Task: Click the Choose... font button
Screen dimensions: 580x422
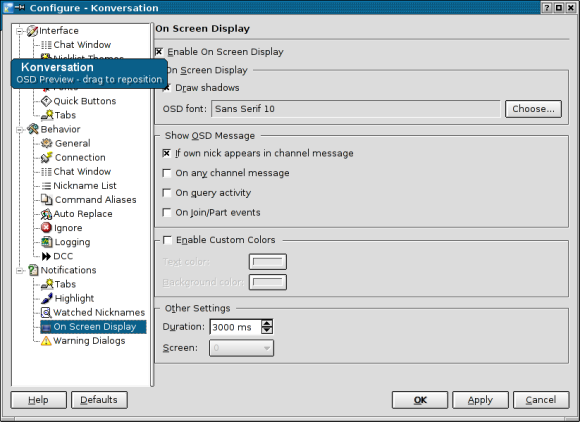Action: point(533,109)
